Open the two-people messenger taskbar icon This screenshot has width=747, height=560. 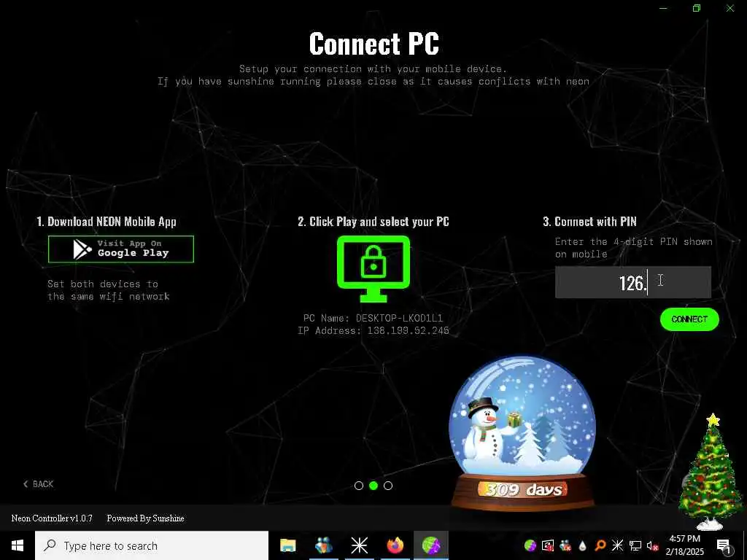coord(323,545)
